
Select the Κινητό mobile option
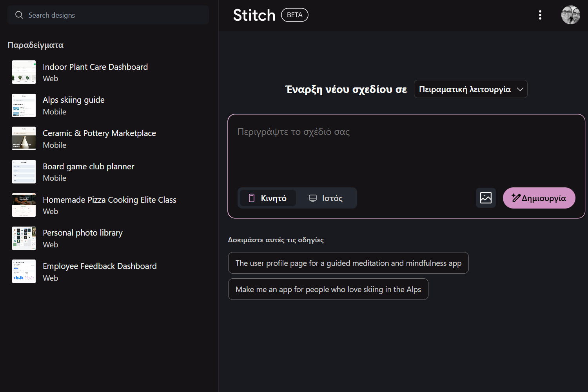pyautogui.click(x=268, y=198)
